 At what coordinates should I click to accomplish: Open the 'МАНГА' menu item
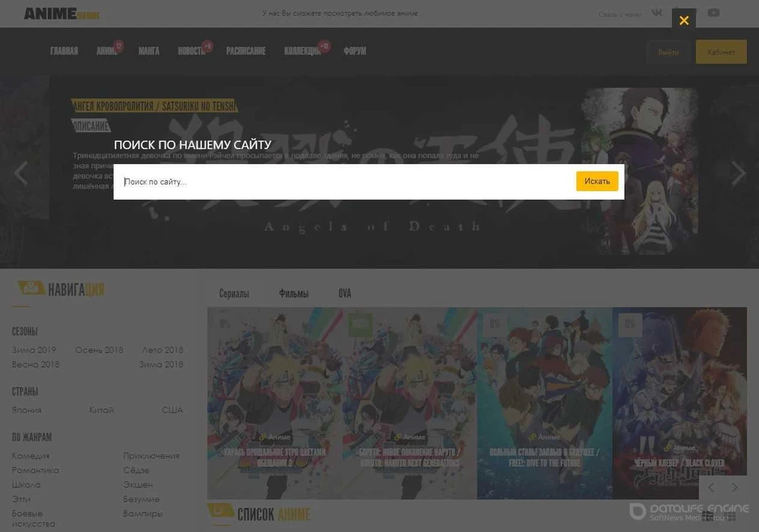[149, 51]
